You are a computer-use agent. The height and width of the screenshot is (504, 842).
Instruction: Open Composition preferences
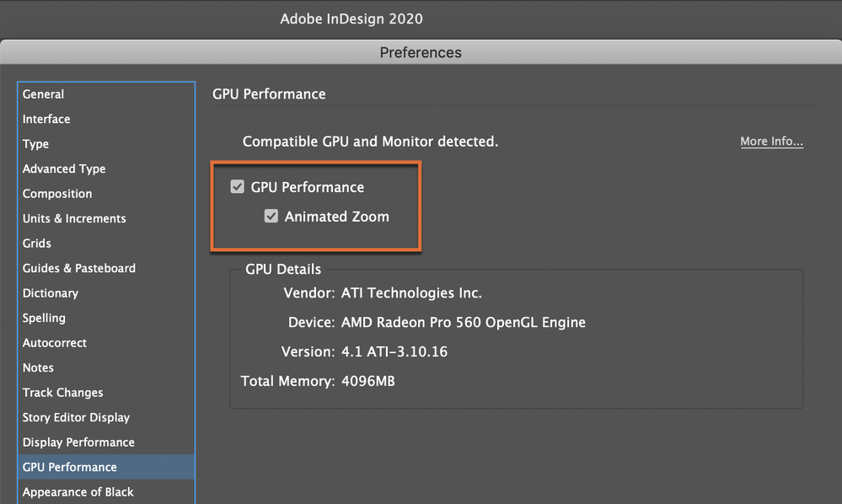pyautogui.click(x=57, y=194)
